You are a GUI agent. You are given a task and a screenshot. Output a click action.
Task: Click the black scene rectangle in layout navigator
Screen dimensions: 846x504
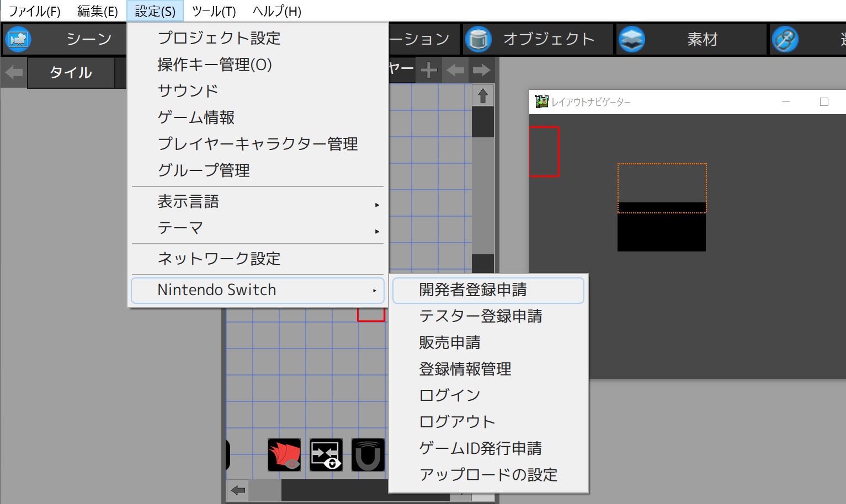coord(662,227)
